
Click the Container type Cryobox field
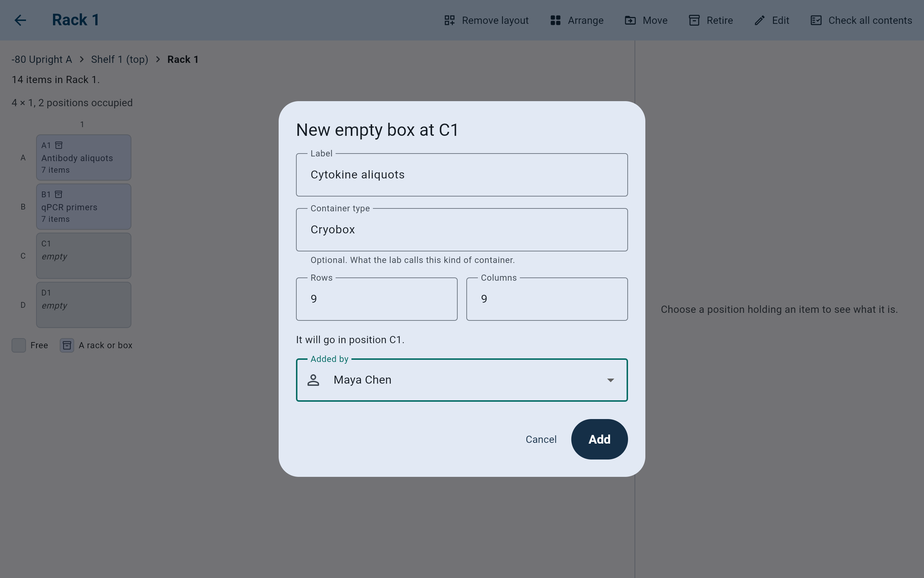(x=462, y=230)
